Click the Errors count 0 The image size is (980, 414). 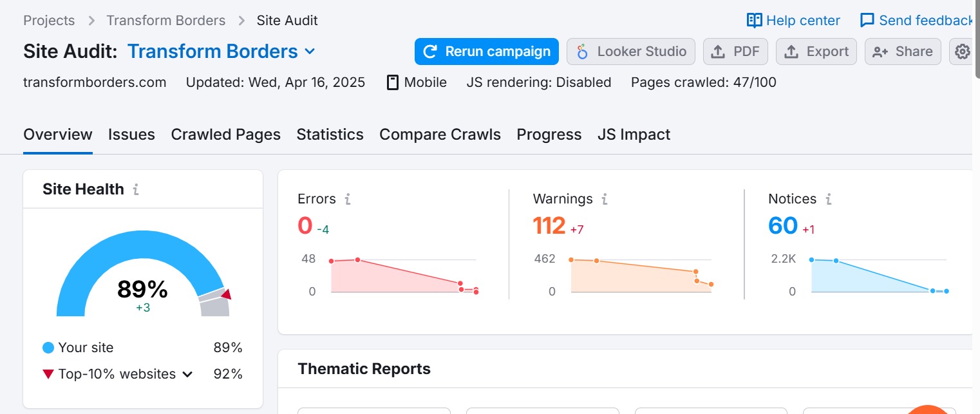(305, 226)
